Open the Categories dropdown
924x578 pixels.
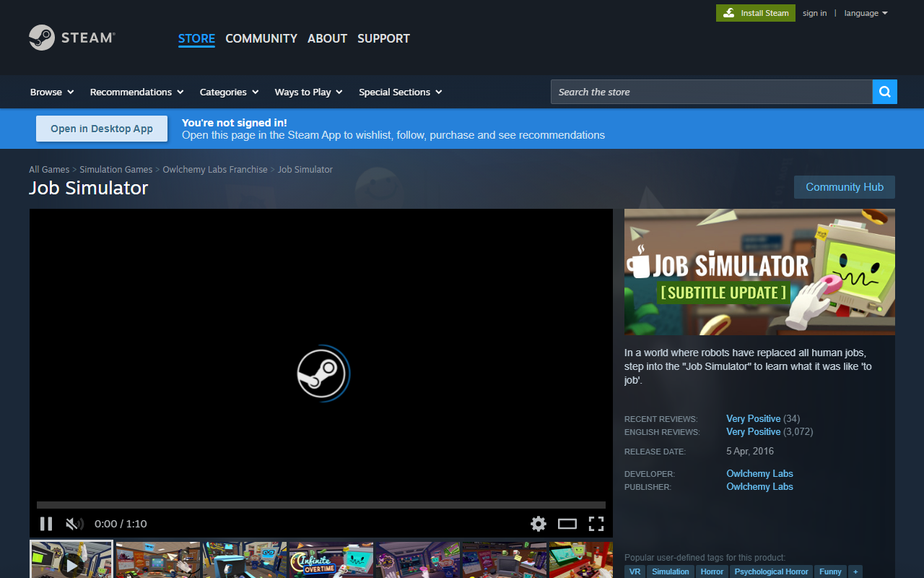point(230,92)
